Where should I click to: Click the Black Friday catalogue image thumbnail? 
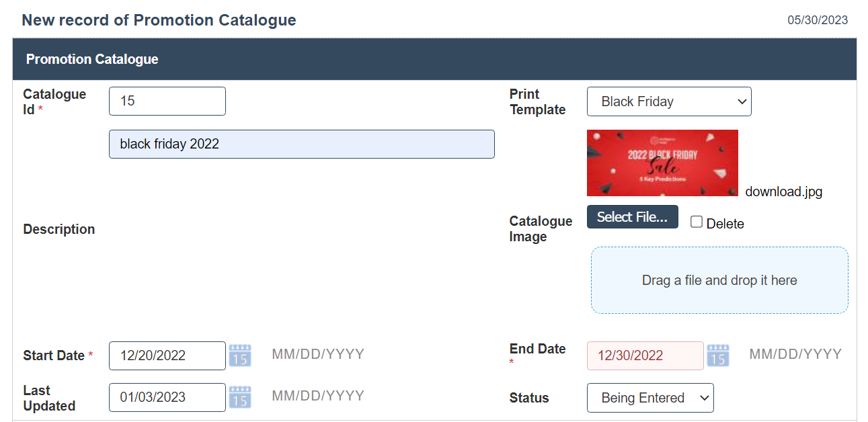pyautogui.click(x=662, y=163)
